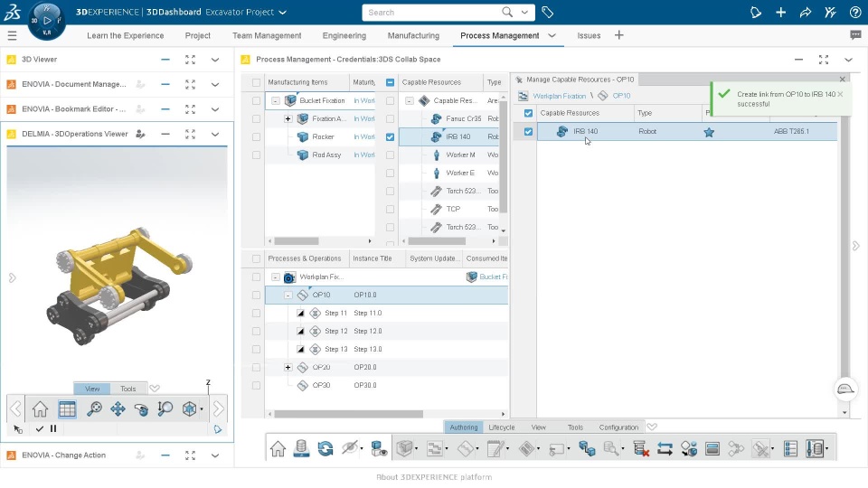Switch to the Lifecycle toolbar tab
Image resolution: width=868 pixels, height=488 pixels.
tap(502, 427)
